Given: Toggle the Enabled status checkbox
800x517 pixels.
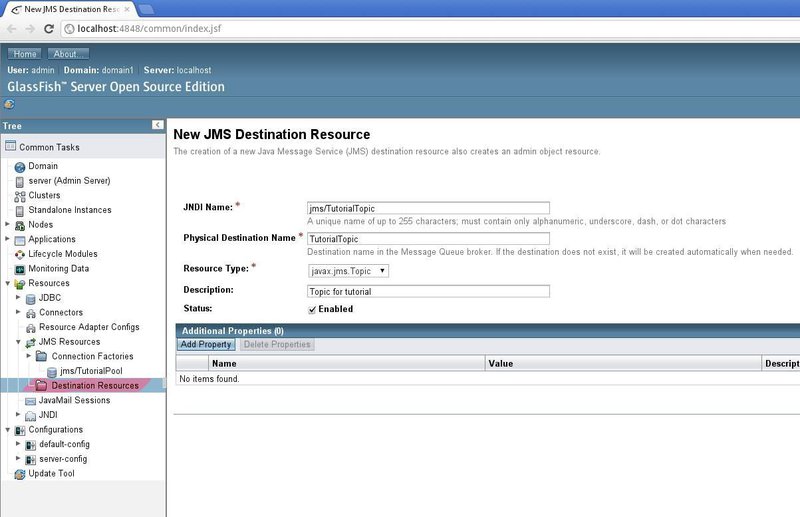Looking at the screenshot, I should point(312,310).
